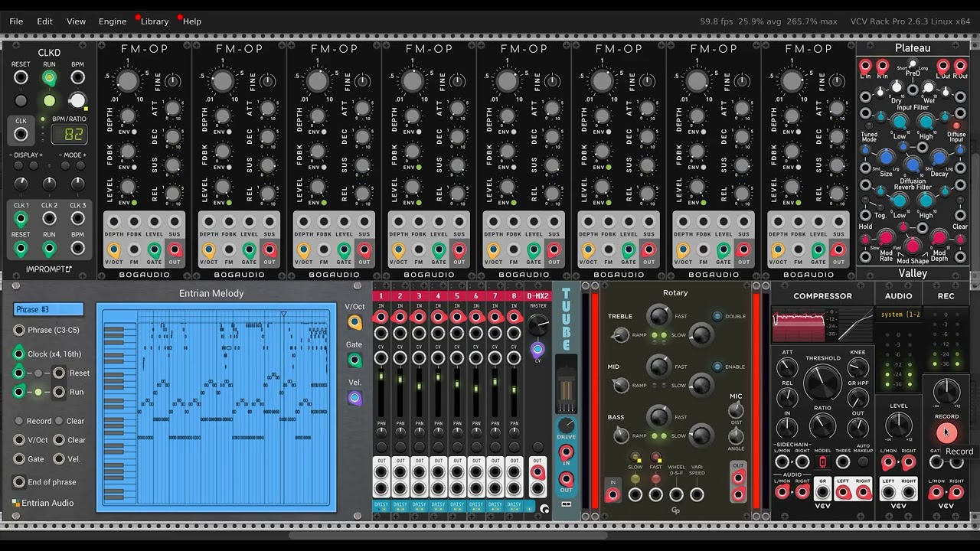
Task: Click the Rotary MIC ANGLE knob
Action: click(x=736, y=436)
